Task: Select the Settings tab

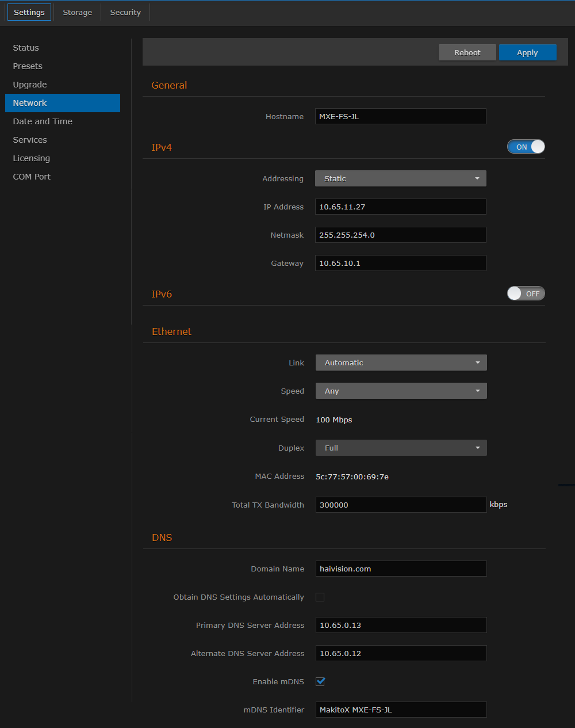Action: (29, 12)
